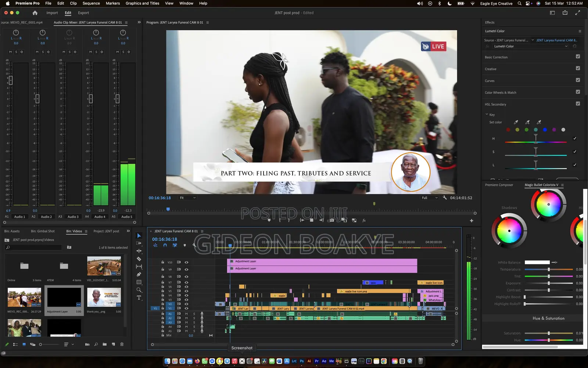Hide track V9 with eye icon
Viewport: 588px width, 368px height.
[186, 269]
